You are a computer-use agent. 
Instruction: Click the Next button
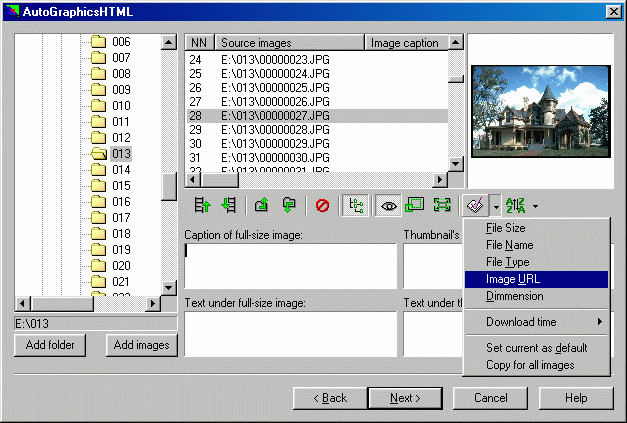click(x=405, y=398)
